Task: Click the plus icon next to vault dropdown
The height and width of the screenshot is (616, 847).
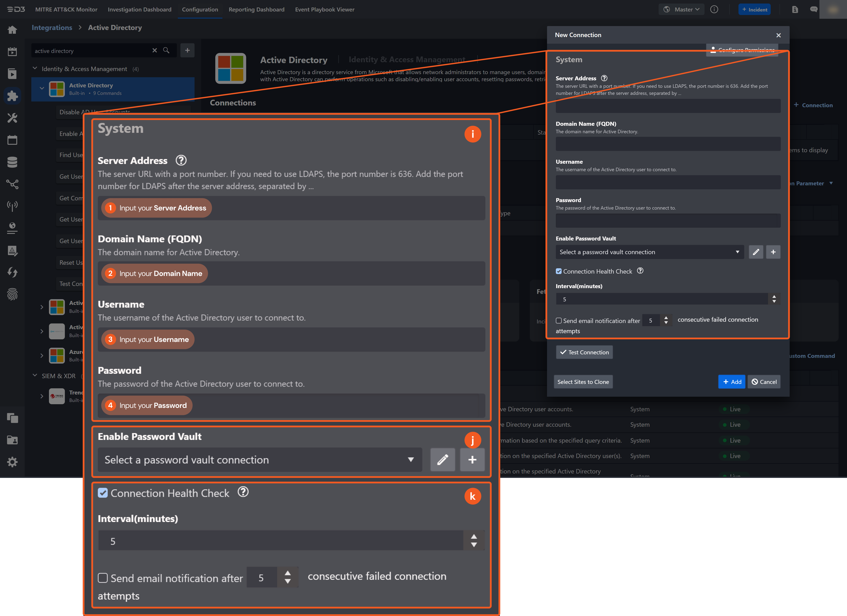Action: 773,252
